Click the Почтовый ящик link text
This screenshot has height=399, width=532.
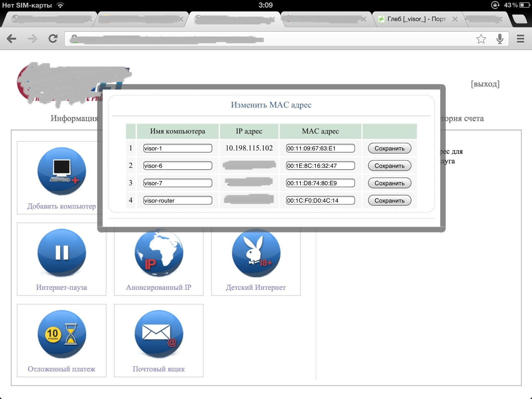(159, 369)
